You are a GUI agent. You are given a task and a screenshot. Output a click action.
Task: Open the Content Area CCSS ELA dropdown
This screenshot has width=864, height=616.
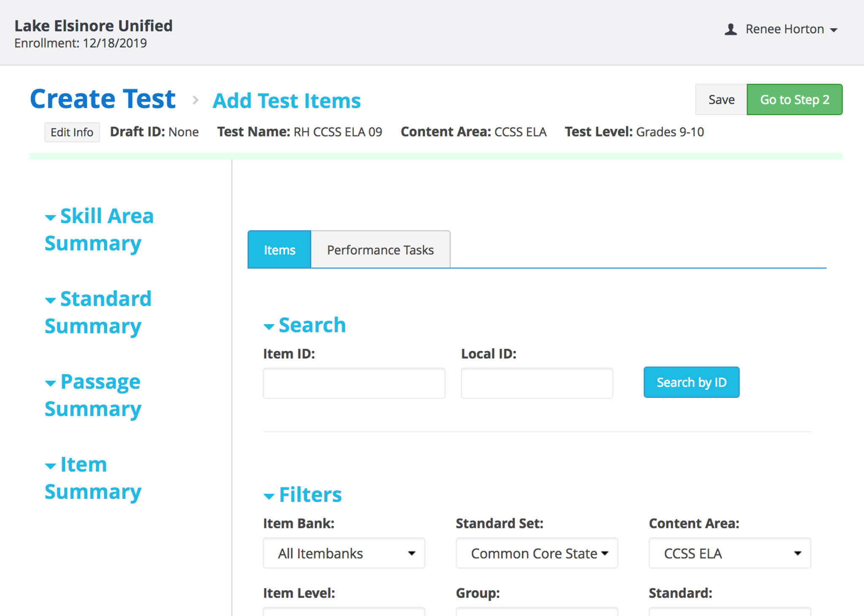[x=729, y=553]
